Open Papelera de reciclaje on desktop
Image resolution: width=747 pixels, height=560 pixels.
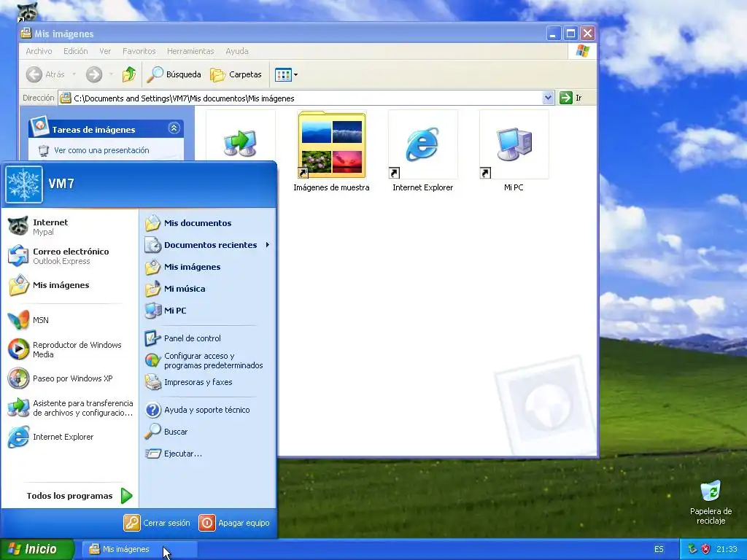(x=711, y=502)
